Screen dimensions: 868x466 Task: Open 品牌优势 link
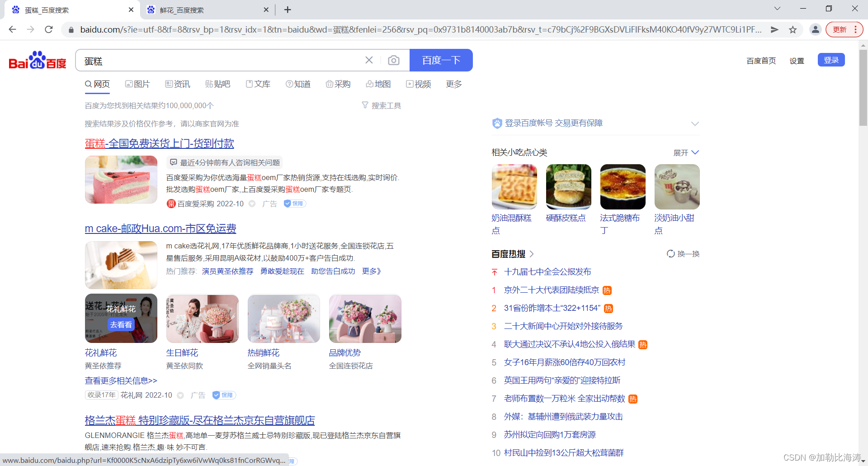[345, 353]
